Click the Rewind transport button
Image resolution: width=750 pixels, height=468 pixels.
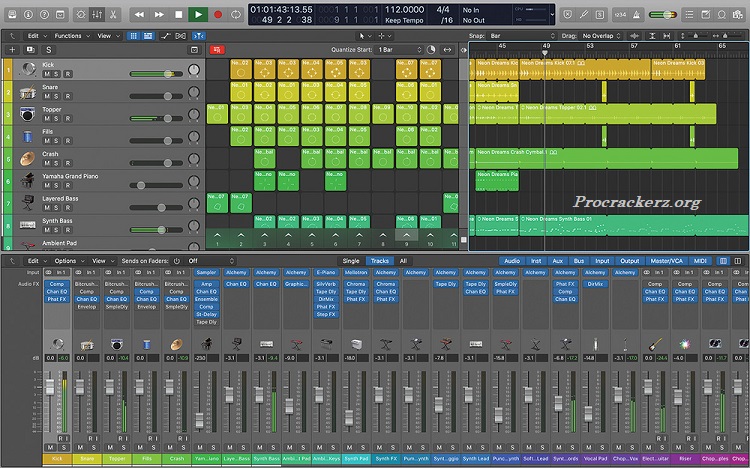(x=139, y=14)
